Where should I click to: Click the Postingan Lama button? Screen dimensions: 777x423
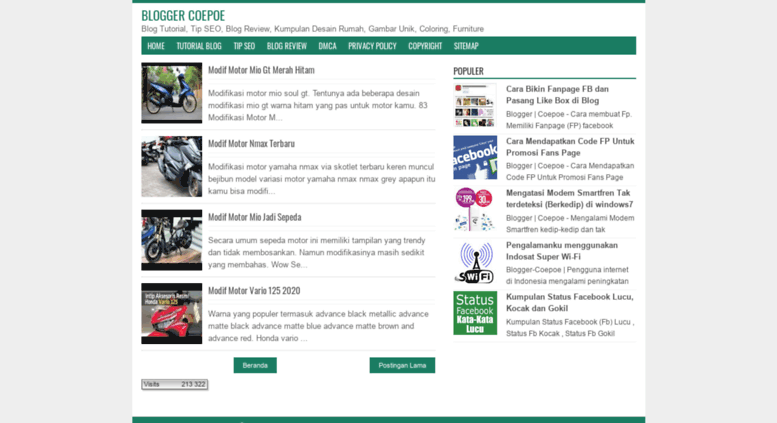(402, 366)
